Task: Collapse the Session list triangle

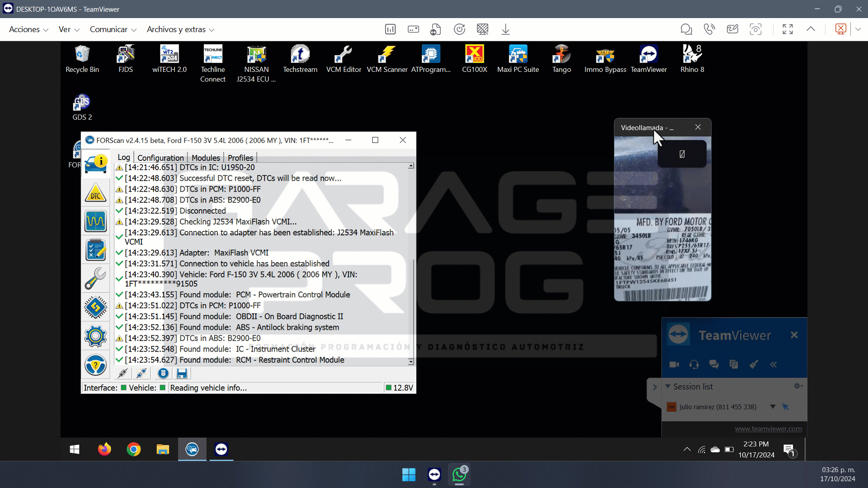Action: [x=667, y=386]
